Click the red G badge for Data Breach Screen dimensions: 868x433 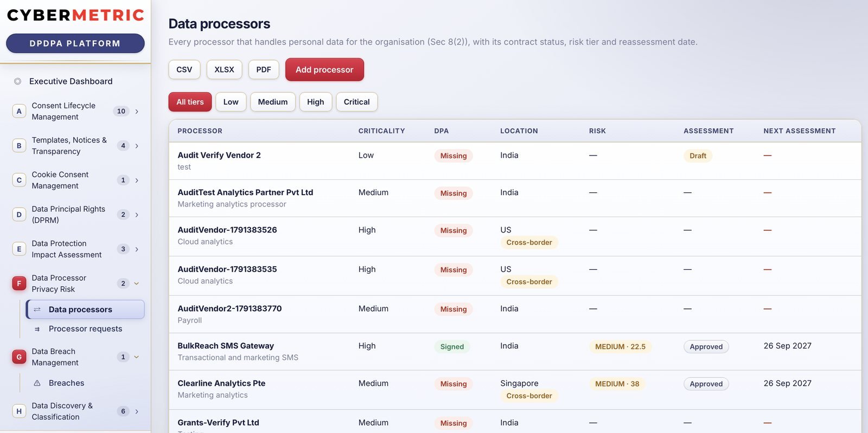tap(19, 357)
